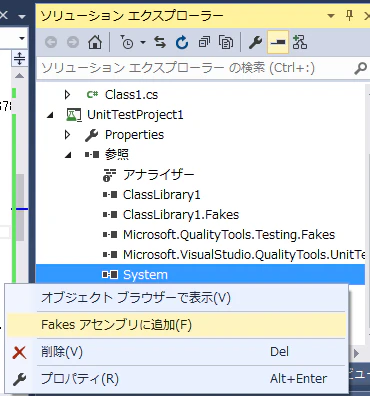
Task: Click the Forward navigation arrow in toolbar
Action: coord(73,42)
